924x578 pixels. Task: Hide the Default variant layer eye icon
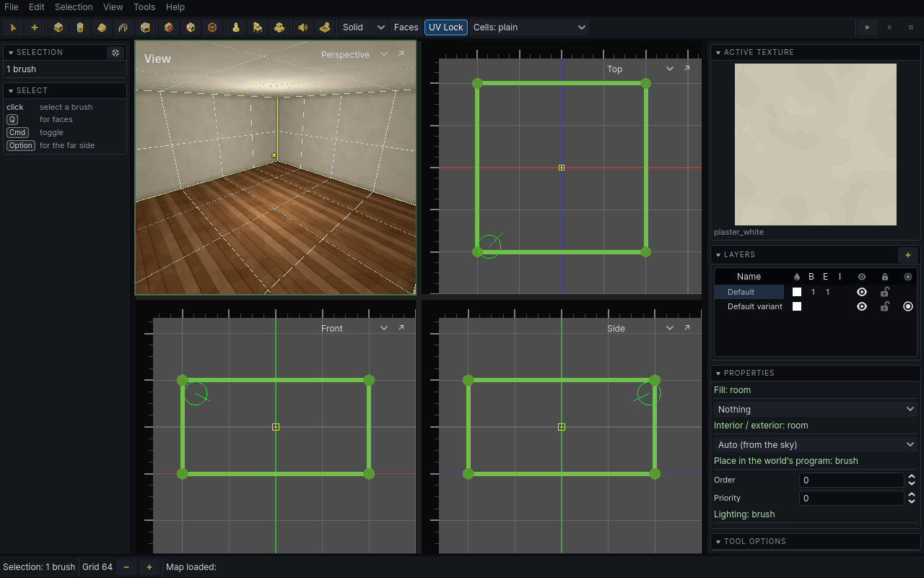[862, 306]
